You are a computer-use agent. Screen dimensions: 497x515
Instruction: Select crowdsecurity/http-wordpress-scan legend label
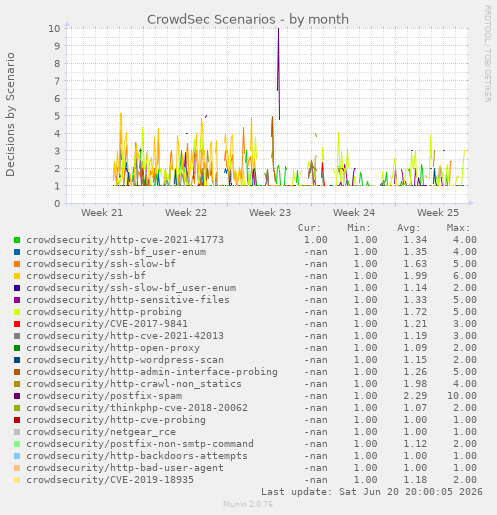[125, 360]
